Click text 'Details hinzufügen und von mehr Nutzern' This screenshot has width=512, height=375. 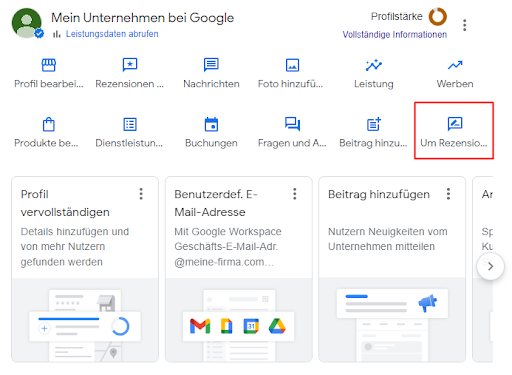pos(75,239)
